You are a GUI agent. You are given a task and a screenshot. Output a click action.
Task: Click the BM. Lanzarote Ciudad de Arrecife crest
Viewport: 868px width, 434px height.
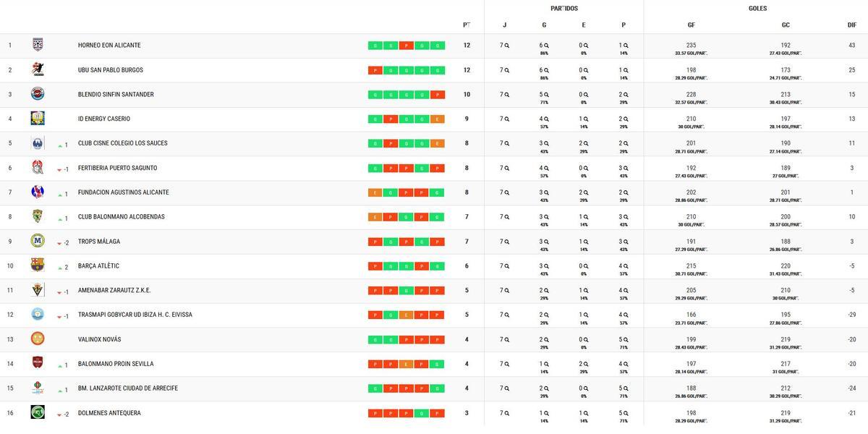coord(37,388)
